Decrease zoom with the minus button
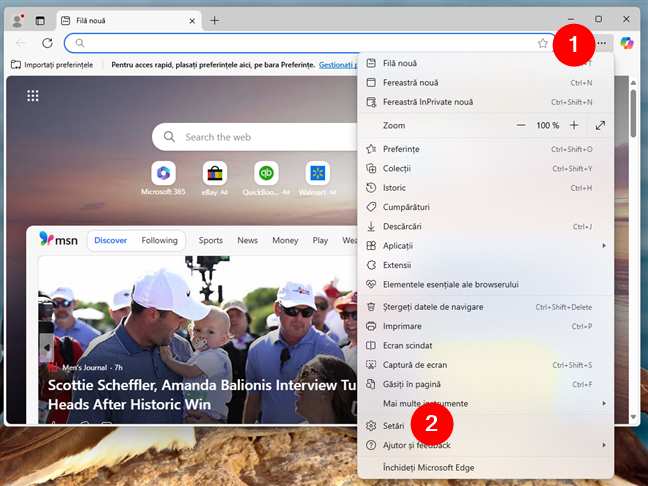This screenshot has width=648, height=486. click(521, 125)
